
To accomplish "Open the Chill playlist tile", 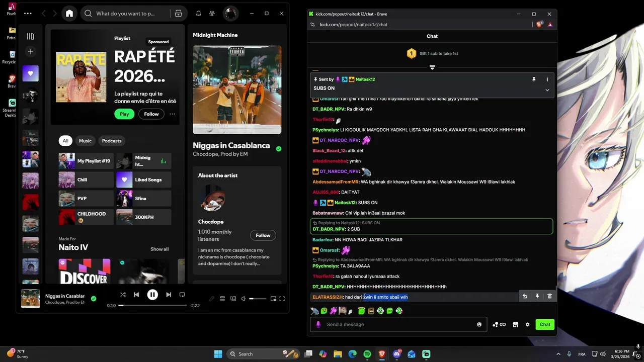I will tap(86, 179).
